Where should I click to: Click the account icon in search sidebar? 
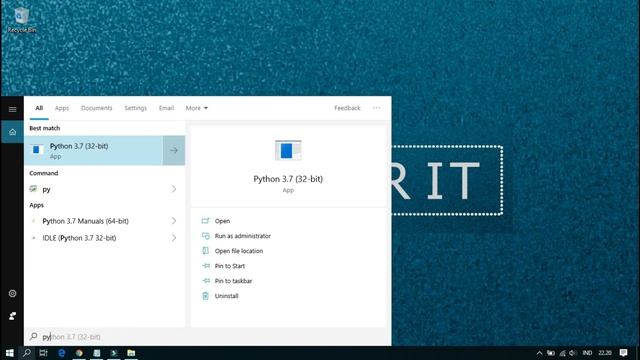click(x=12, y=316)
